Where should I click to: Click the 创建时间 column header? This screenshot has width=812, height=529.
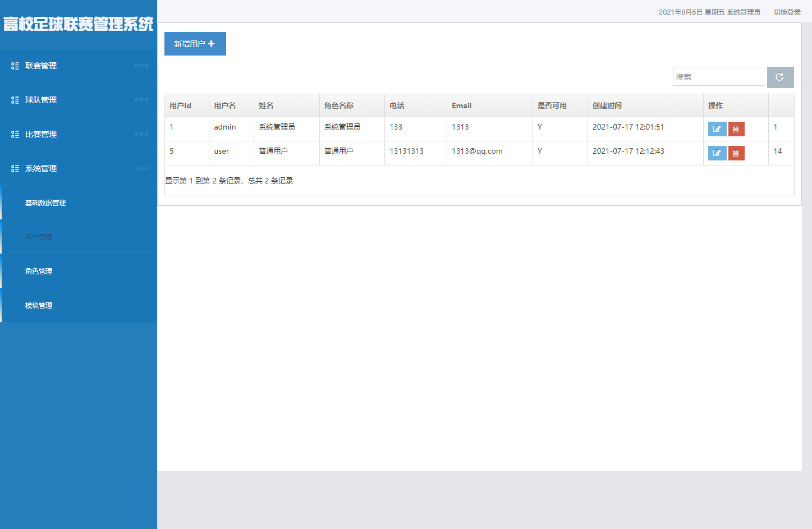pyautogui.click(x=607, y=106)
